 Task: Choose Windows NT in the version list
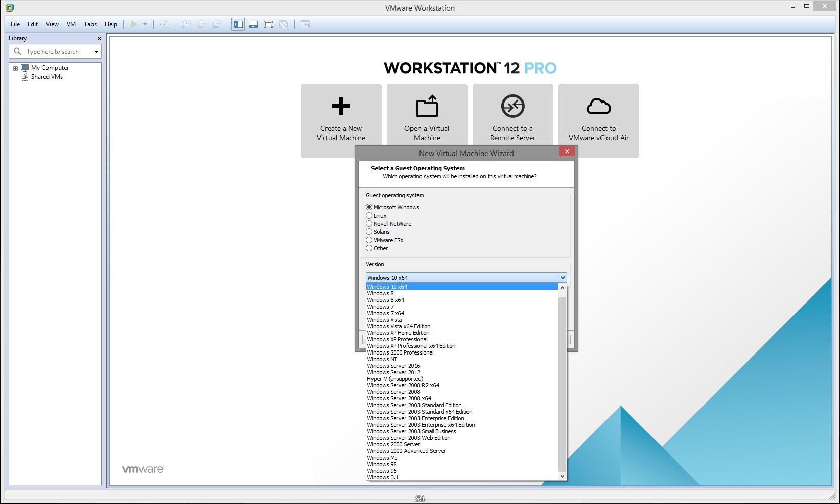[462, 359]
